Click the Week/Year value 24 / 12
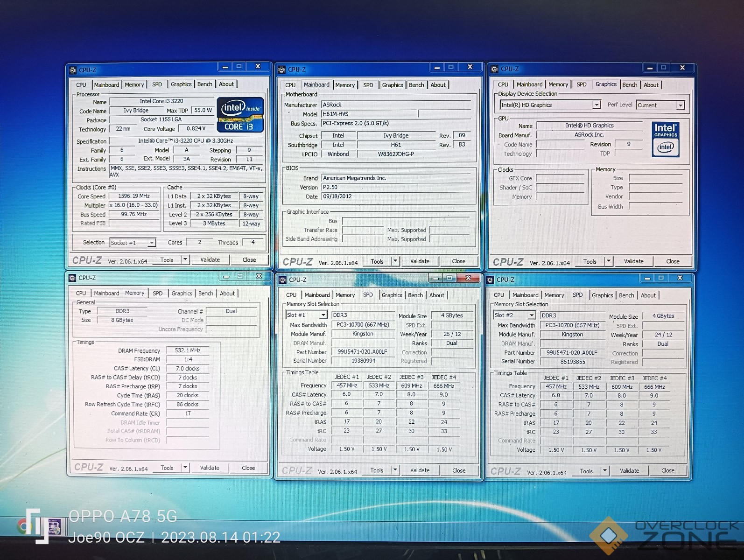744x560 pixels. tap(663, 335)
